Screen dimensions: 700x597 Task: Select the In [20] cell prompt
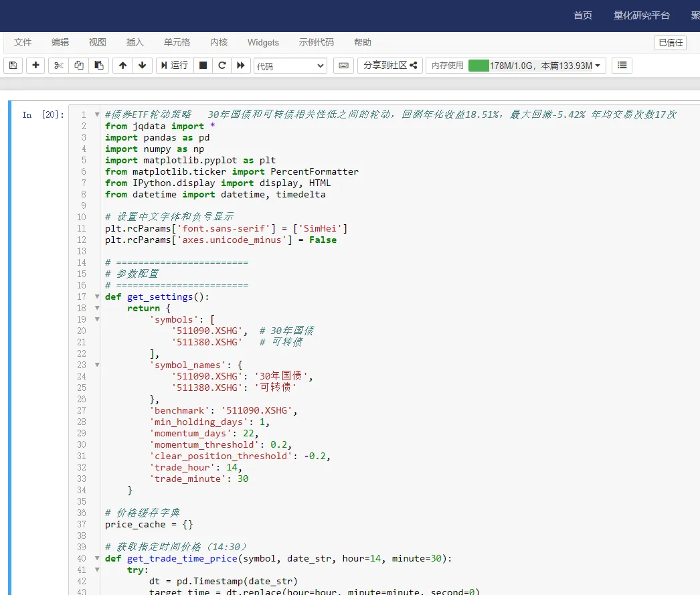(x=43, y=114)
